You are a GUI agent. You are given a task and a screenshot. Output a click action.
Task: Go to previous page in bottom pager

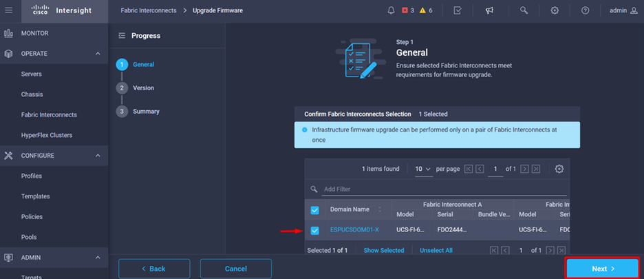point(505,250)
